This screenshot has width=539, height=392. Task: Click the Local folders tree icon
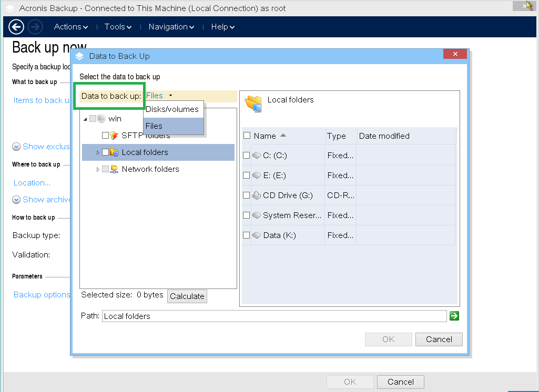point(114,152)
